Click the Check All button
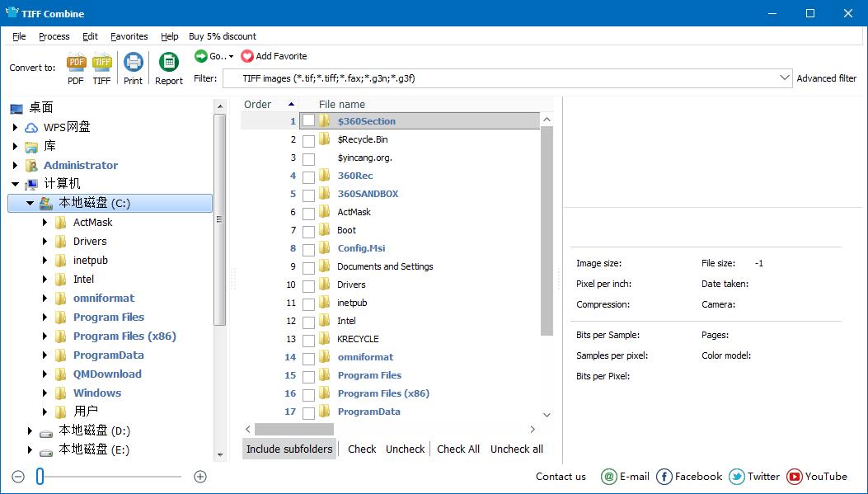Viewport: 868px width, 494px height. tap(457, 449)
